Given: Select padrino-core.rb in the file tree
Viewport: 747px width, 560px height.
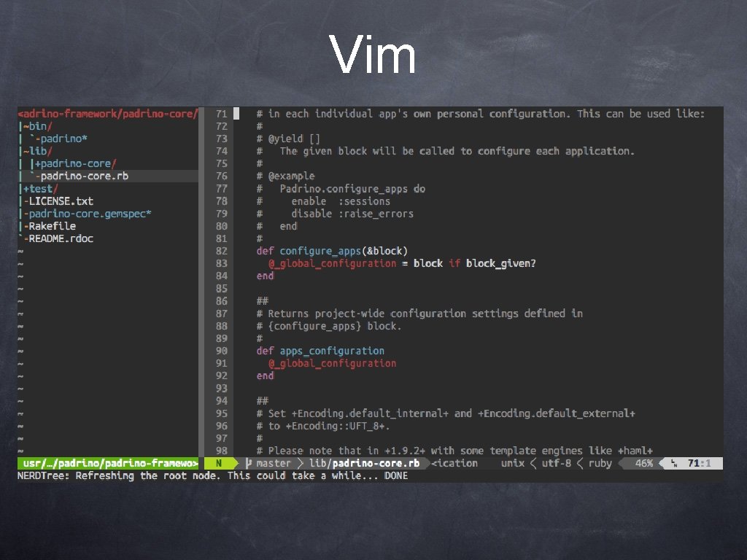Looking at the screenshot, I should click(85, 176).
